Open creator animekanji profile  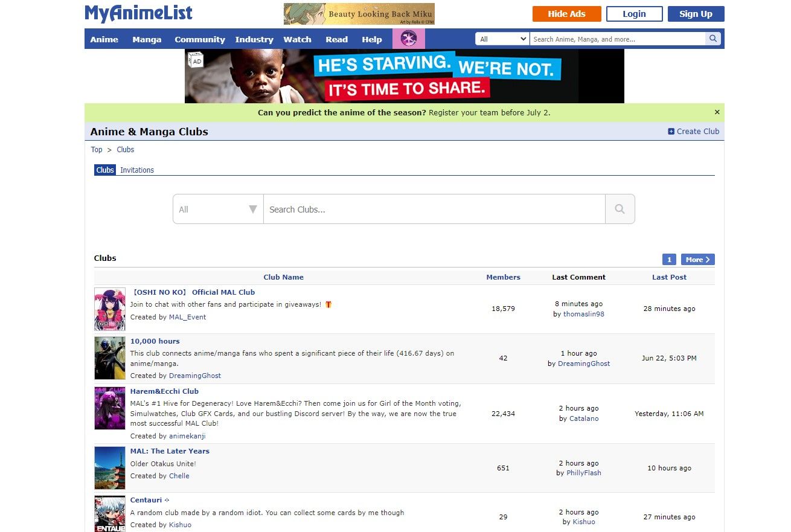click(x=187, y=436)
